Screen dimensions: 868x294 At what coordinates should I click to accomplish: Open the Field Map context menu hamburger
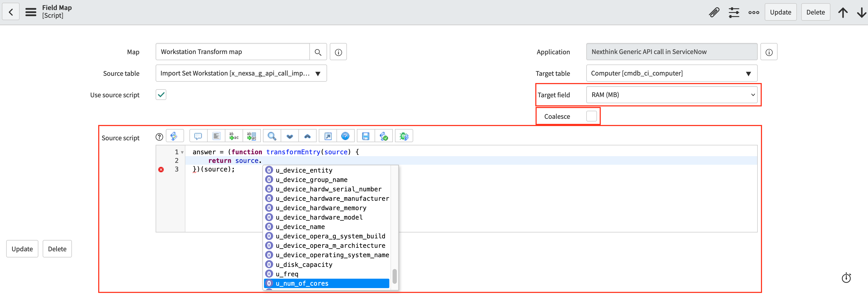31,12
